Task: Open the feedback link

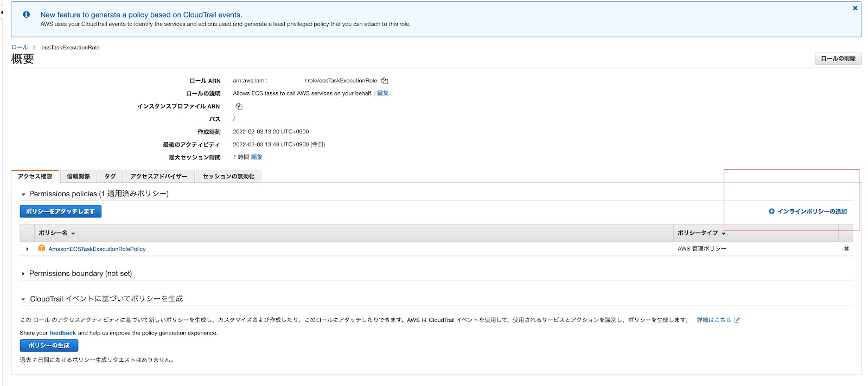Action: pos(63,333)
